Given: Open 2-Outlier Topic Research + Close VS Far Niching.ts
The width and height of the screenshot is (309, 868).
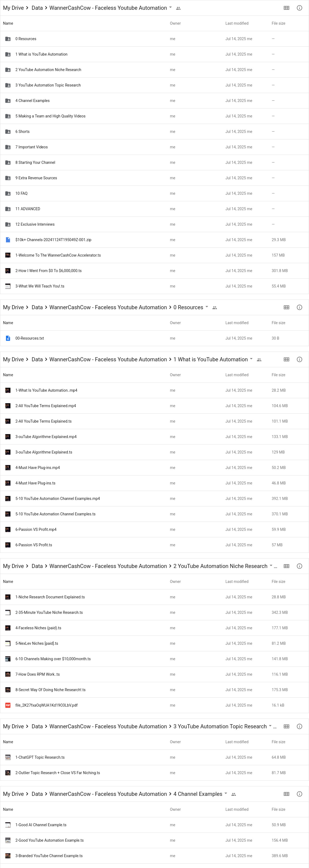Looking at the screenshot, I should pos(57,773).
